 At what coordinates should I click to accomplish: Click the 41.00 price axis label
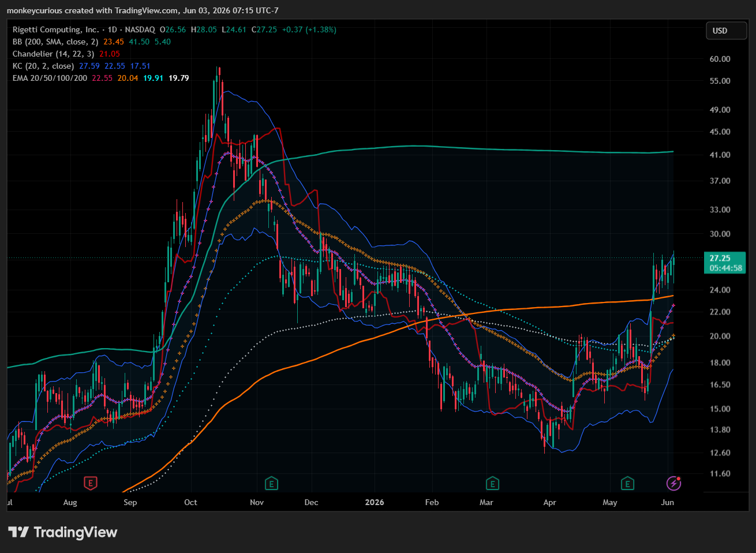click(720, 155)
